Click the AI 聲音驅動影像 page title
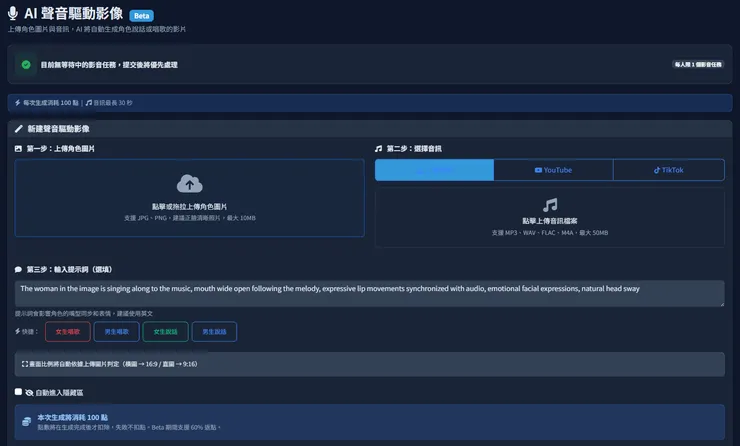This screenshot has height=446, width=740. pyautogui.click(x=74, y=14)
